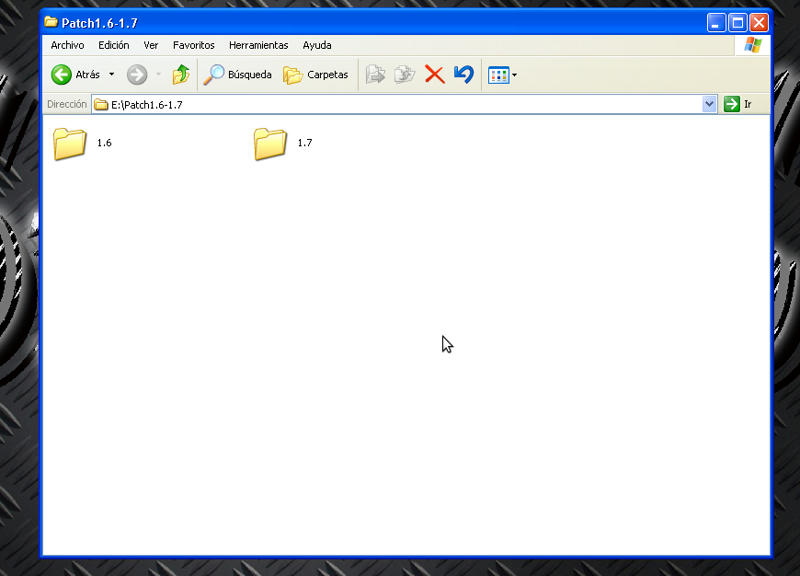
Task: Toggle the Carpetas folder pane
Action: pos(316,74)
